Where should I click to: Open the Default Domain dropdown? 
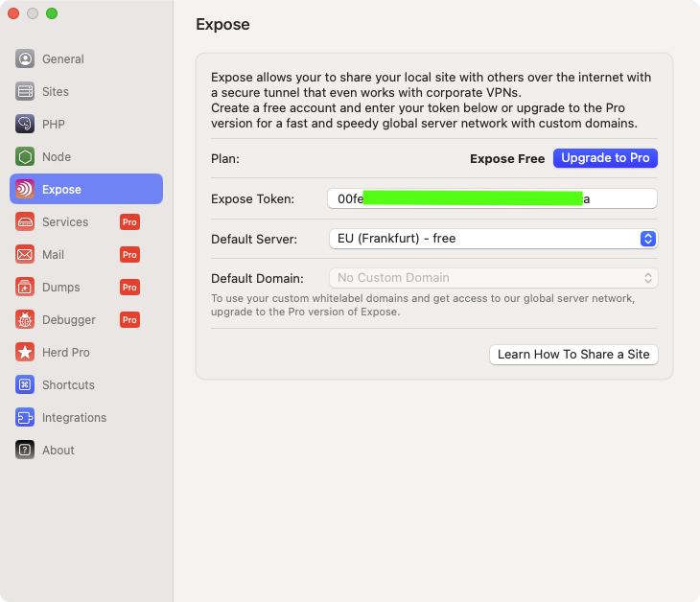(x=492, y=278)
